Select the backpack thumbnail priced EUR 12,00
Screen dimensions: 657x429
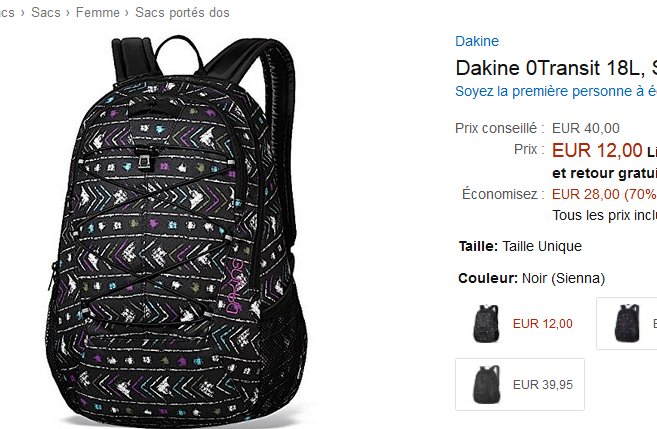coord(491,323)
